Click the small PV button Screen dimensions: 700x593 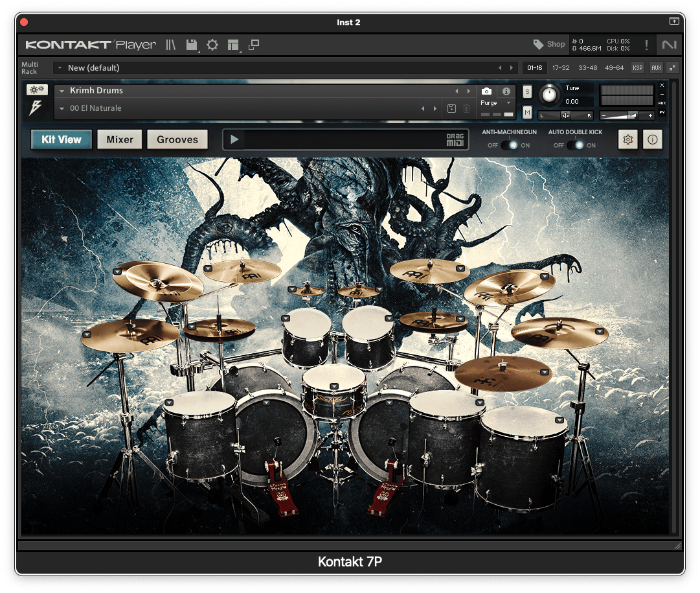pos(662,112)
